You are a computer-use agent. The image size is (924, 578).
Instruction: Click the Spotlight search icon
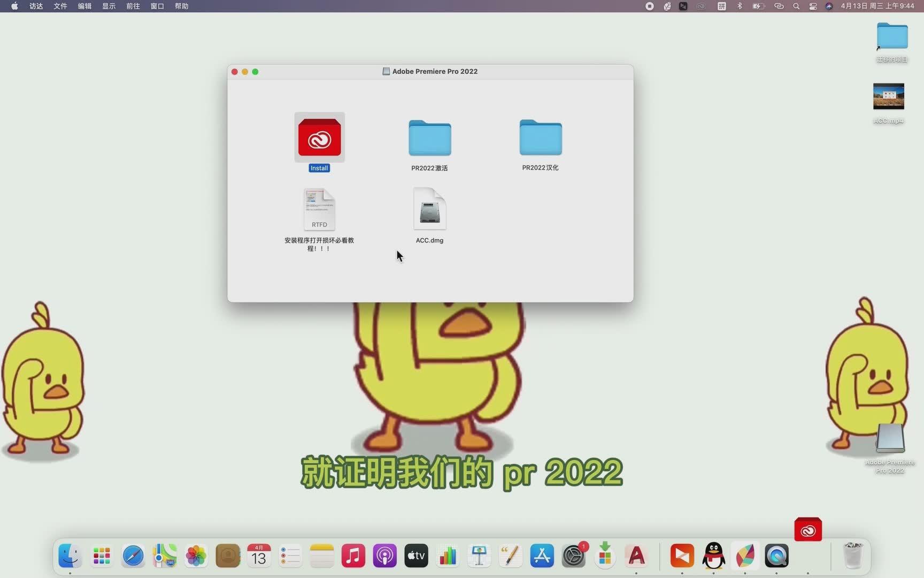coord(796,6)
